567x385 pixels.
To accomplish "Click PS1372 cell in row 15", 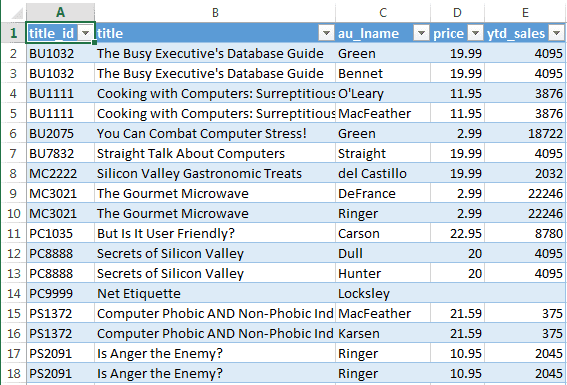I will [60, 313].
